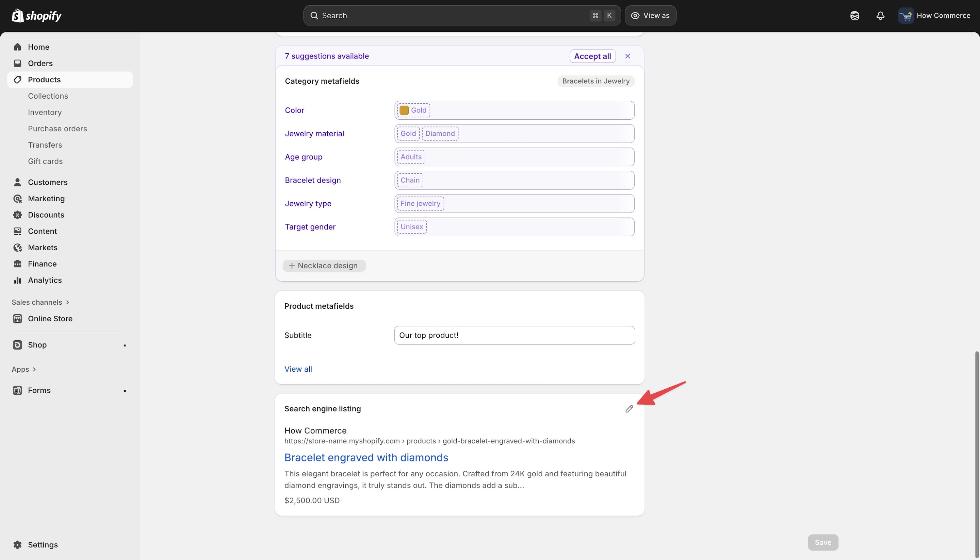
Task: Click the Home house icon
Action: click(x=17, y=47)
